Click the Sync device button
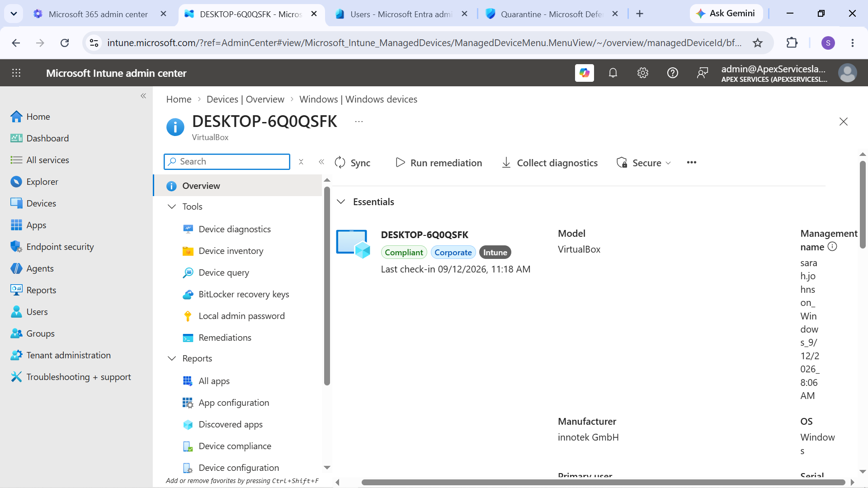The width and height of the screenshot is (868, 488). (353, 163)
